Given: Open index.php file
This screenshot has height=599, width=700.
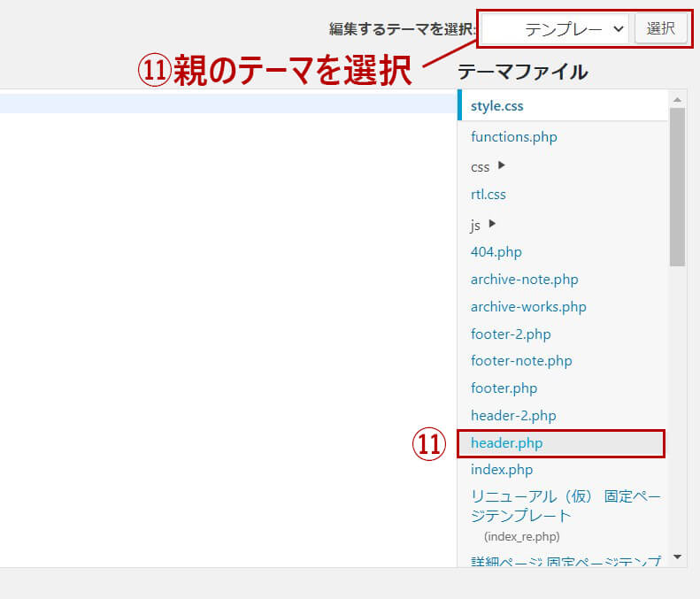Looking at the screenshot, I should click(x=502, y=470).
